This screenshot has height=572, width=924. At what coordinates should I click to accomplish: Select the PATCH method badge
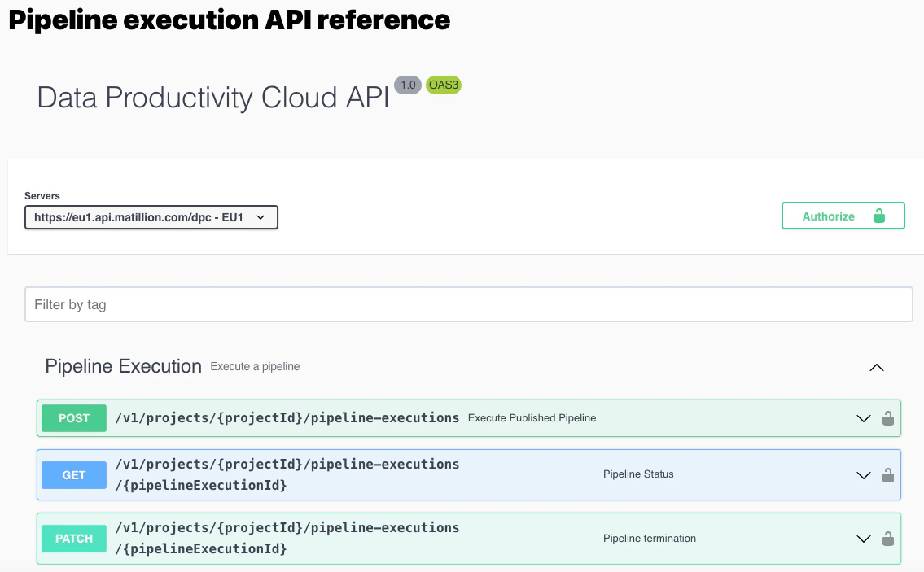click(x=73, y=538)
